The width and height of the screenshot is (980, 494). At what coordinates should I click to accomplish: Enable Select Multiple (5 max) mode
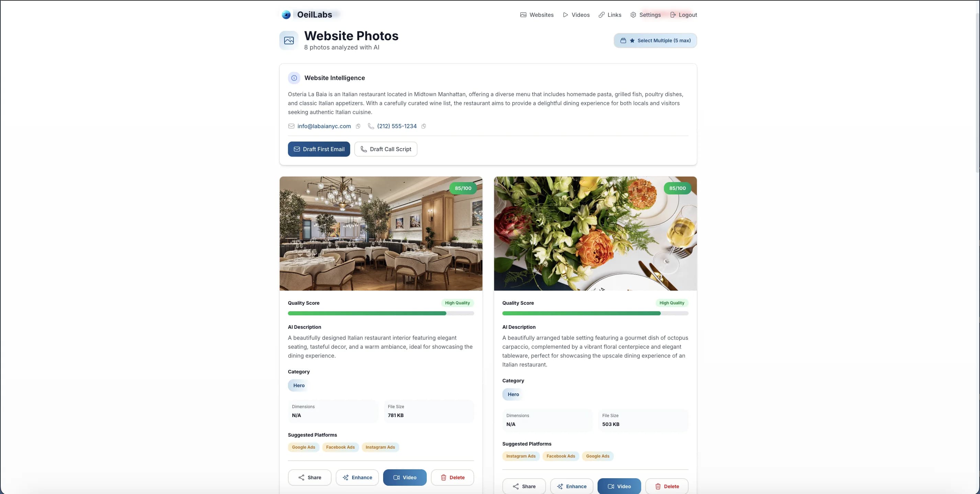click(655, 41)
